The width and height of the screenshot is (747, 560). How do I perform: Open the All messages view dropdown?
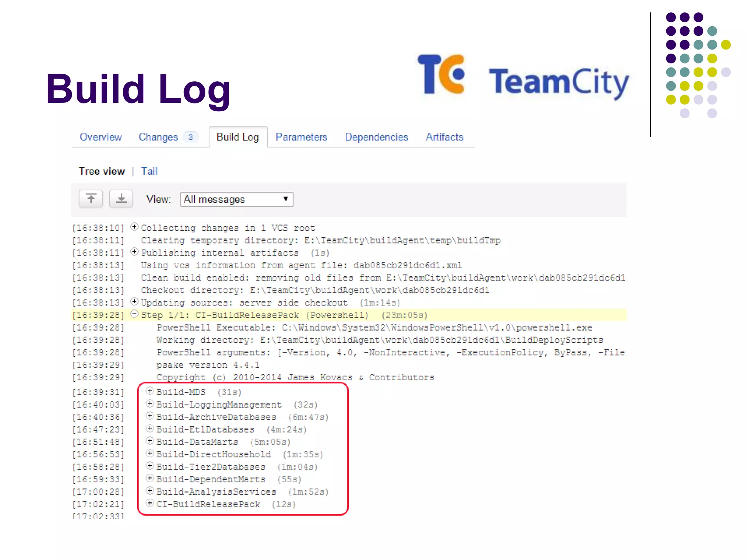coord(236,199)
